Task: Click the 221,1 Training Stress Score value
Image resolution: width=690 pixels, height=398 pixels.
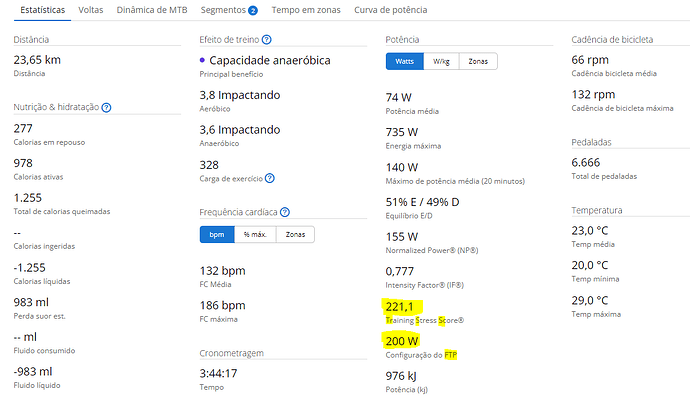Action: tap(400, 306)
